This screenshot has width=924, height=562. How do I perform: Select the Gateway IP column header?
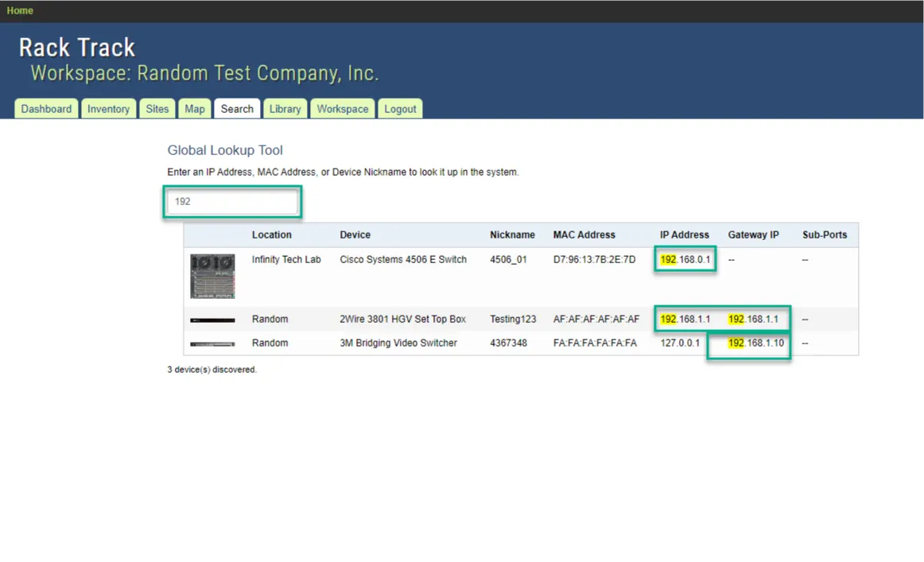pos(753,234)
